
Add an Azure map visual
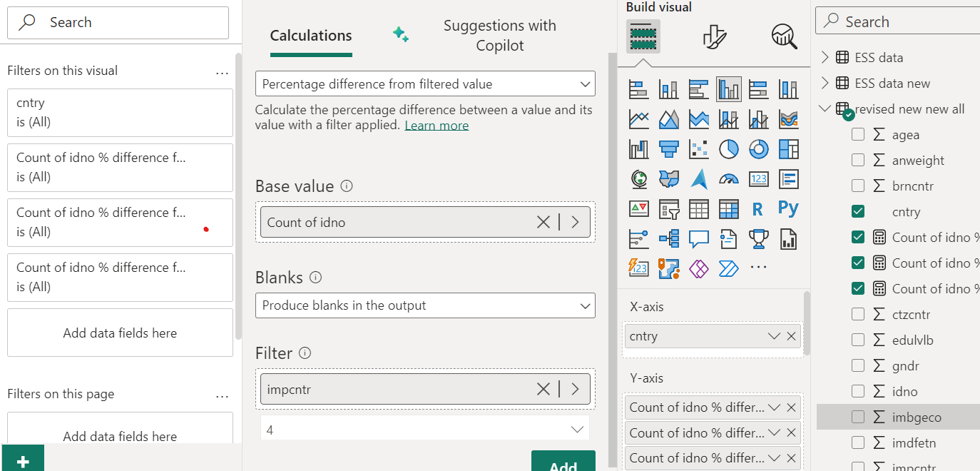tap(698, 179)
